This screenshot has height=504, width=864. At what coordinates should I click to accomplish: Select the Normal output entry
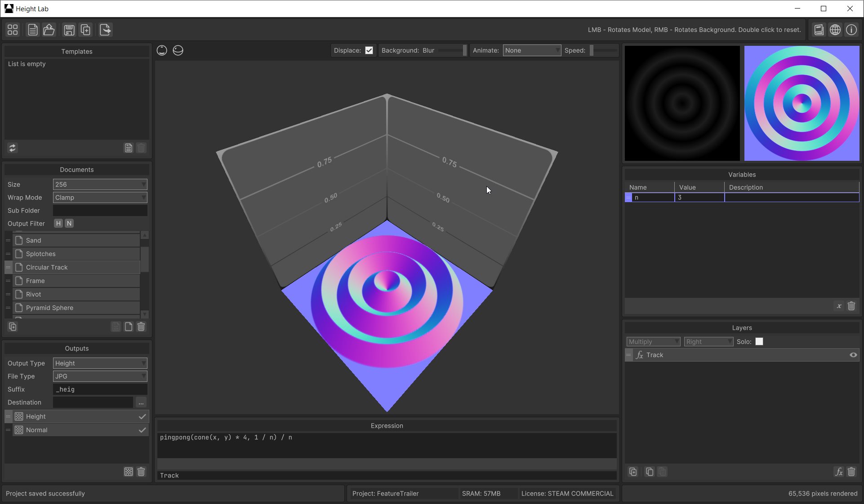click(37, 430)
